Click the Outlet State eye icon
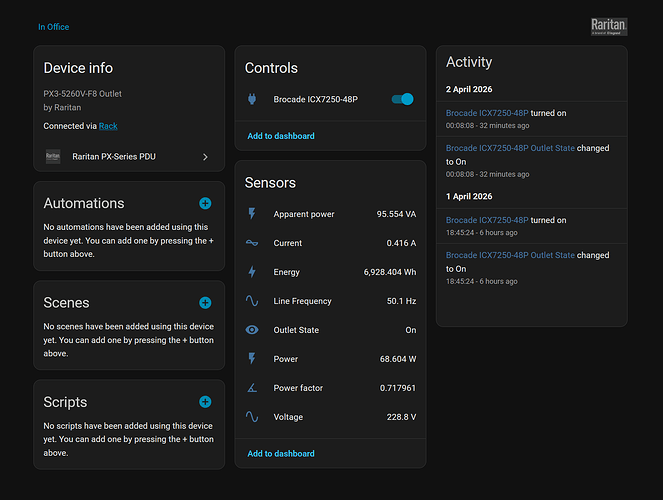 [252, 330]
